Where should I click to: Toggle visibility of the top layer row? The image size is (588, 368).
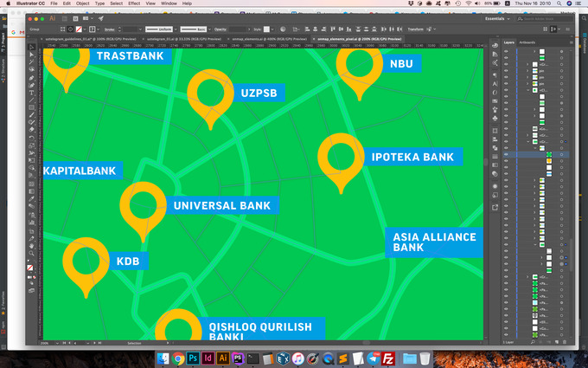coord(506,52)
